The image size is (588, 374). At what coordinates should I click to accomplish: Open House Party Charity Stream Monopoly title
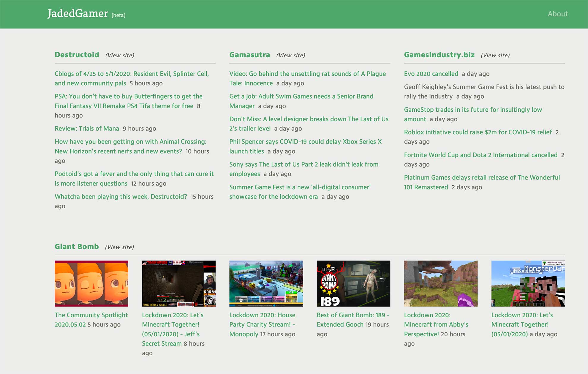pyautogui.click(x=262, y=324)
